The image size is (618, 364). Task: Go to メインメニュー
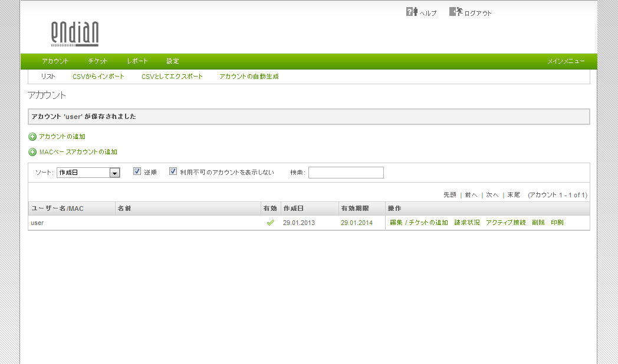tap(566, 61)
